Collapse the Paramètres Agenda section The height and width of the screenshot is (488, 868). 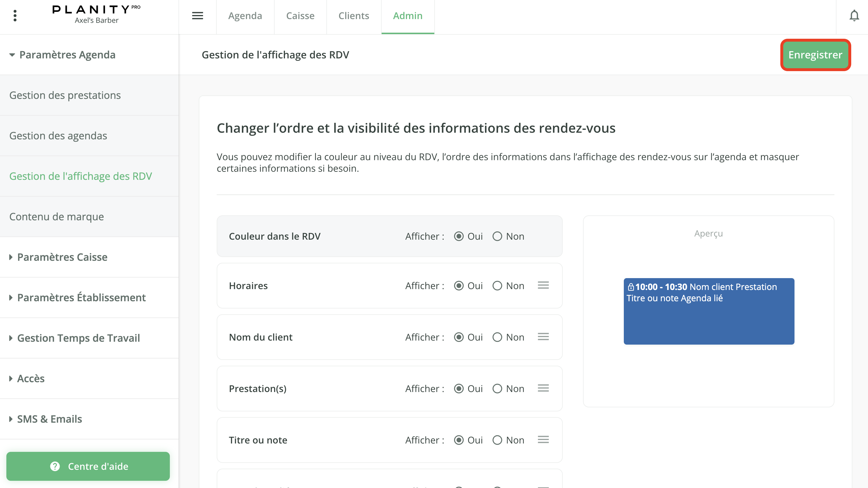[x=12, y=55]
